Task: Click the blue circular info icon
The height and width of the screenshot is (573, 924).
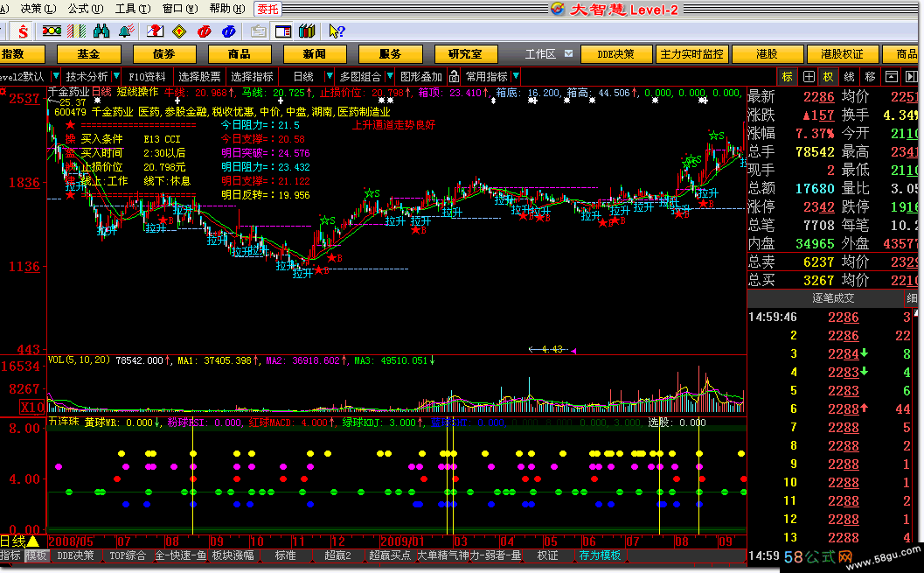Action: click(229, 31)
